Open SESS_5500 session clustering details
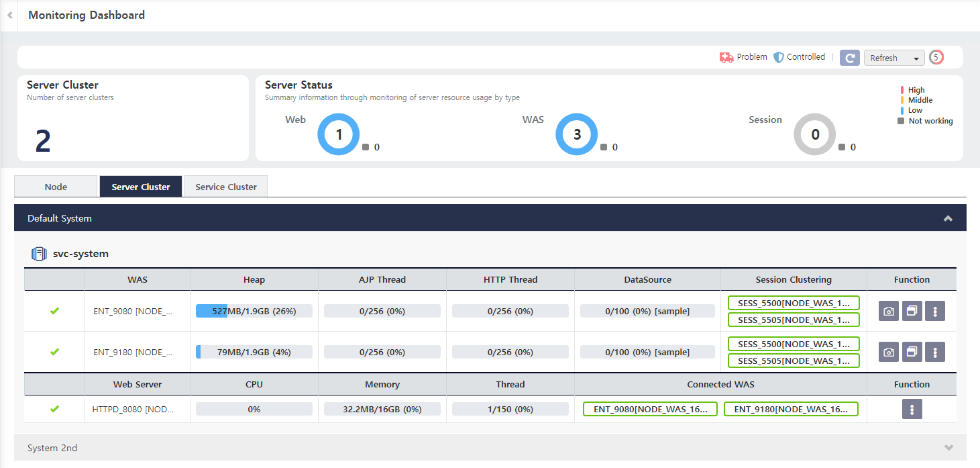This screenshot has height=468, width=980. (x=794, y=302)
